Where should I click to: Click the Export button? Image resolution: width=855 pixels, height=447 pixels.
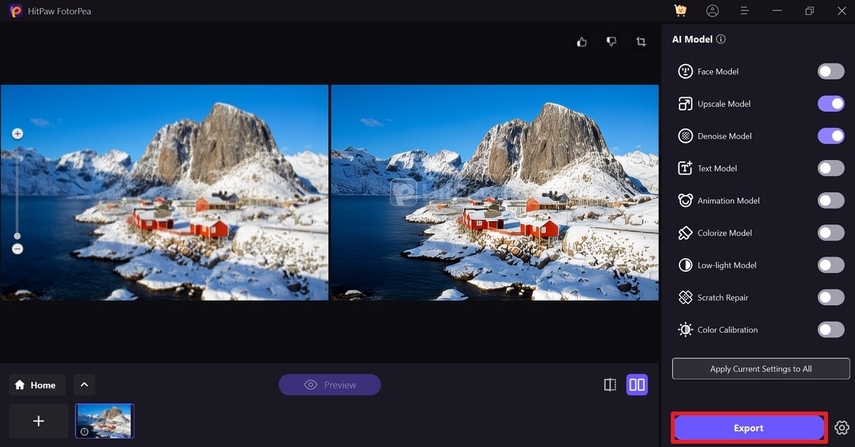coord(749,428)
